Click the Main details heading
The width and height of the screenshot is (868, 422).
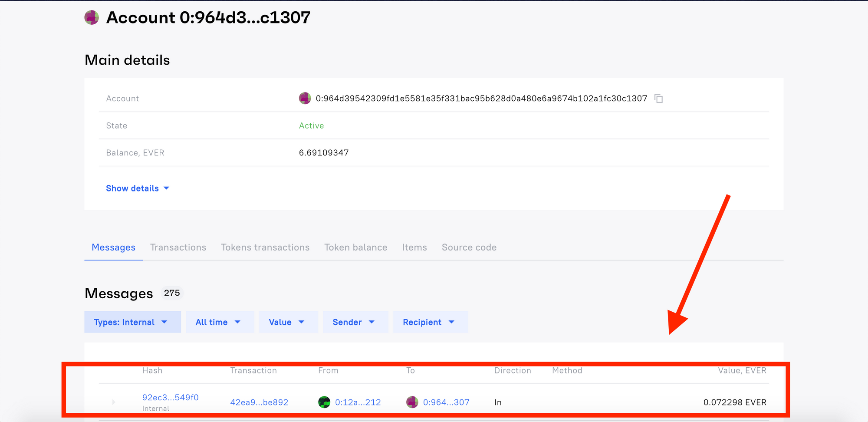127,60
